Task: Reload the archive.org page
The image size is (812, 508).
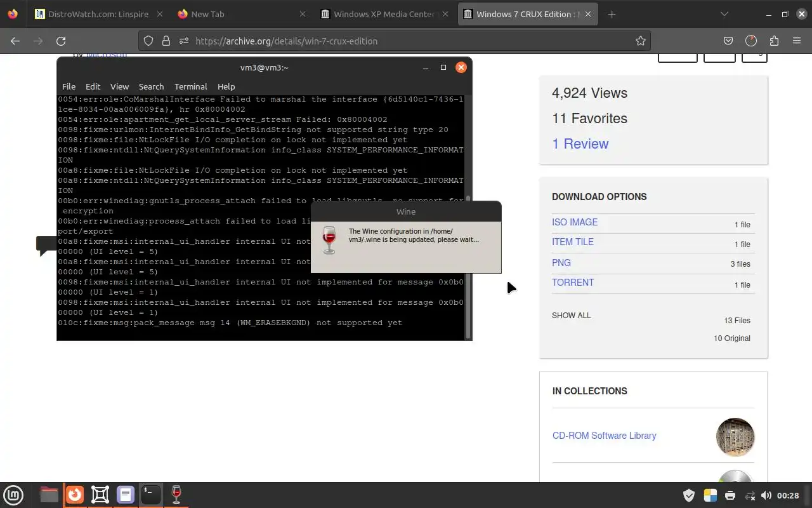Action: (61, 41)
